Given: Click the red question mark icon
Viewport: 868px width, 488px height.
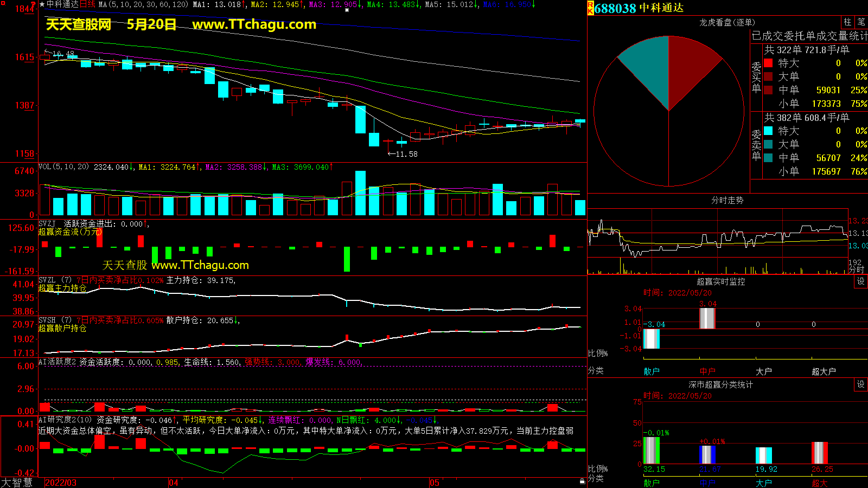Looking at the screenshot, I should pos(34,4).
